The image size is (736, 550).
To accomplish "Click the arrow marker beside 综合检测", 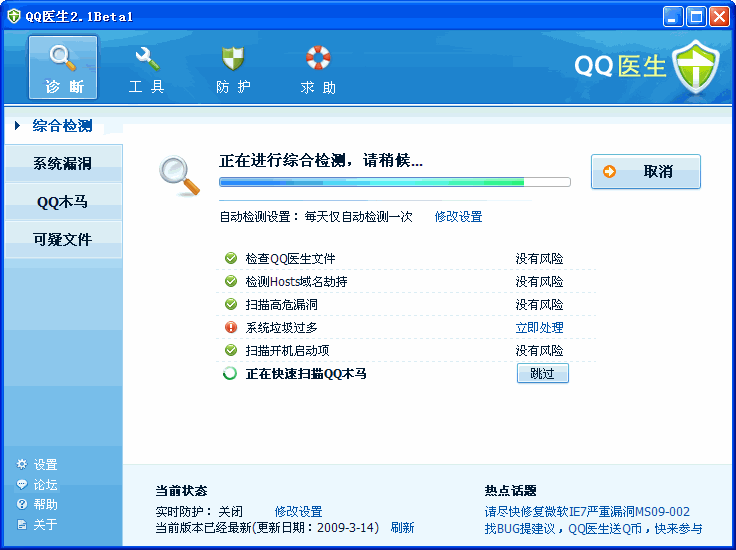I will point(17,125).
